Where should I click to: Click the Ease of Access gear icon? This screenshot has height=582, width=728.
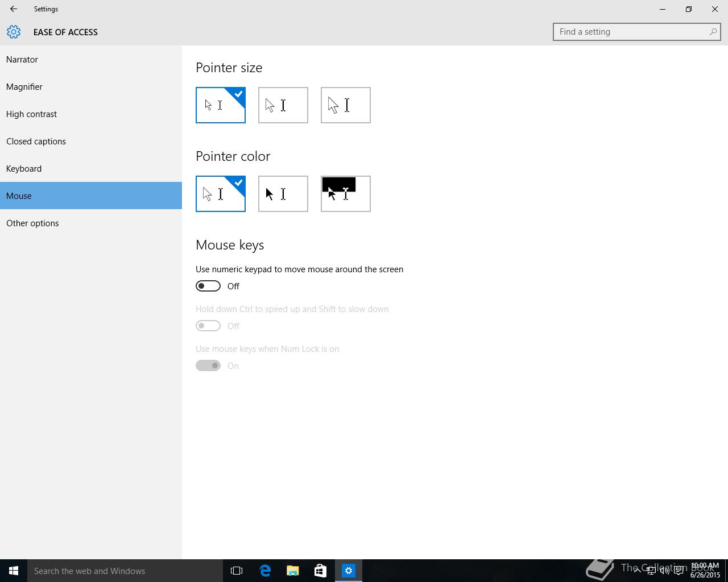(x=14, y=32)
